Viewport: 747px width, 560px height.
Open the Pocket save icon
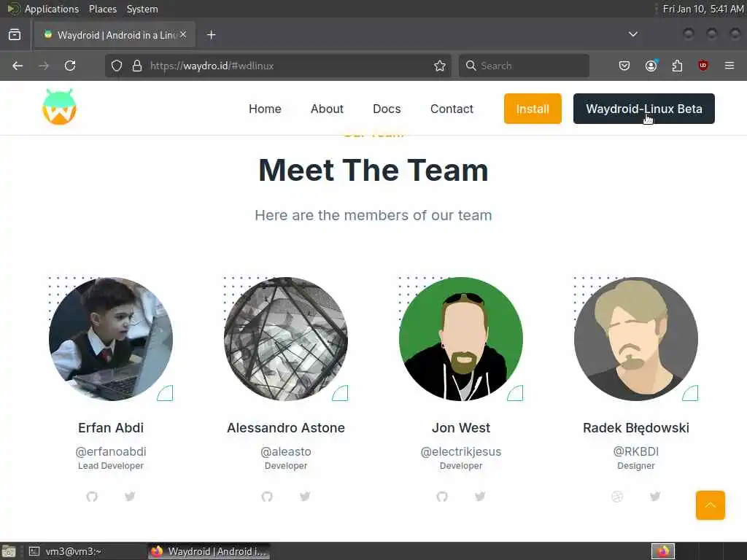624,66
